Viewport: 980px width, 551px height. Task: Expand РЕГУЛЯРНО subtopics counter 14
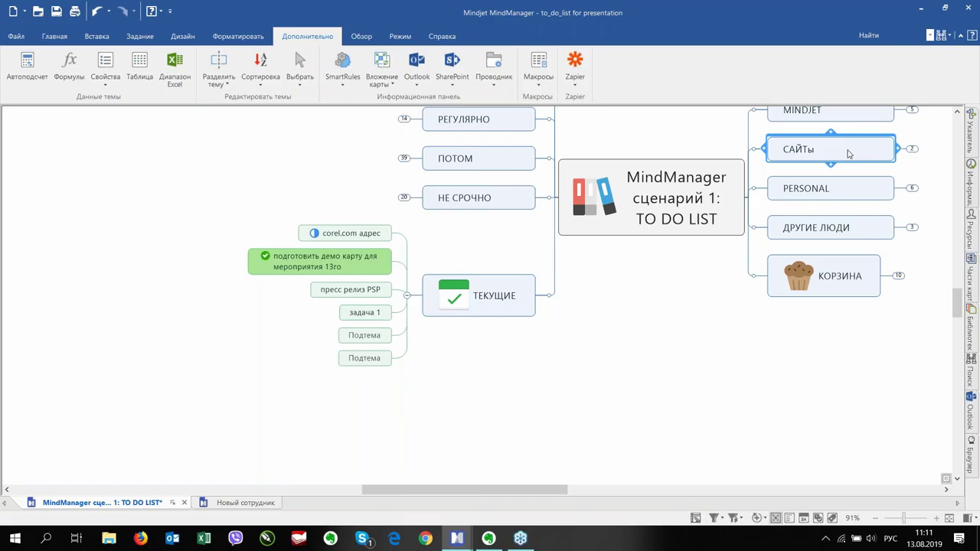click(404, 119)
